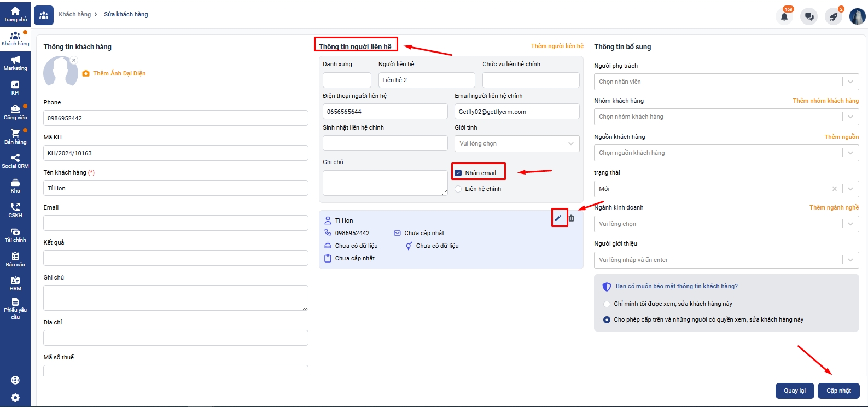The height and width of the screenshot is (407, 868).
Task: Click the Cập nhật button
Action: [x=838, y=391]
